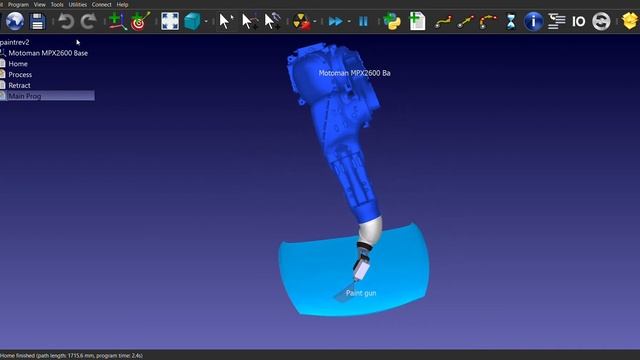The width and height of the screenshot is (640, 360).
Task: Open the Tools menu
Action: [x=57, y=4]
